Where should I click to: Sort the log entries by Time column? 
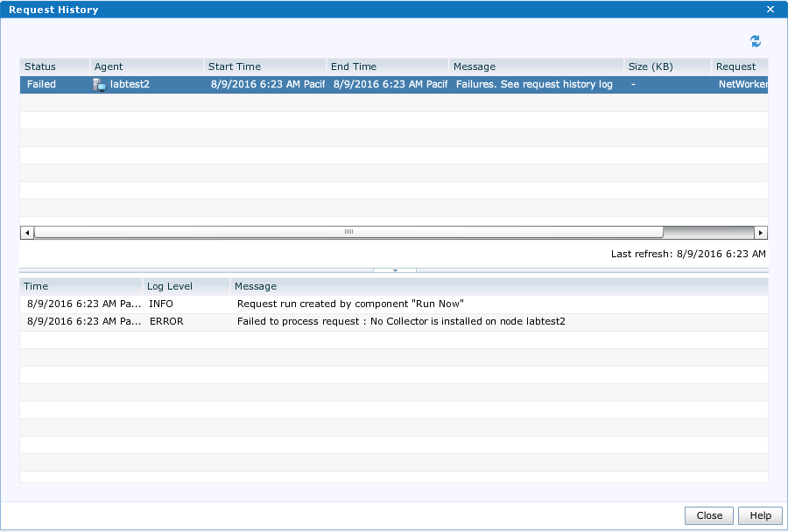click(35, 286)
